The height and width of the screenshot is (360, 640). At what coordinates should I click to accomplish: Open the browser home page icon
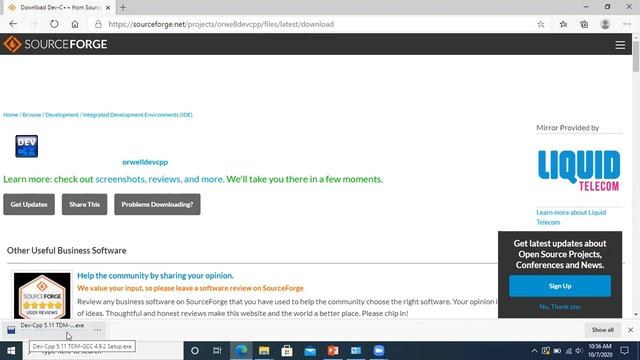[x=75, y=24]
